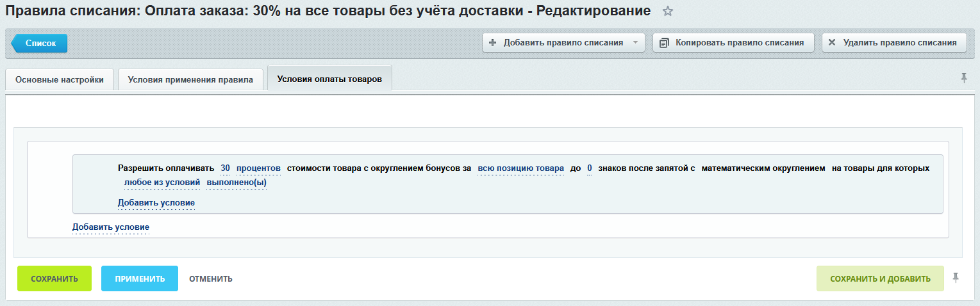The image size is (980, 306).
Task: Click the X icon for Удалить правило списания
Action: point(832,43)
